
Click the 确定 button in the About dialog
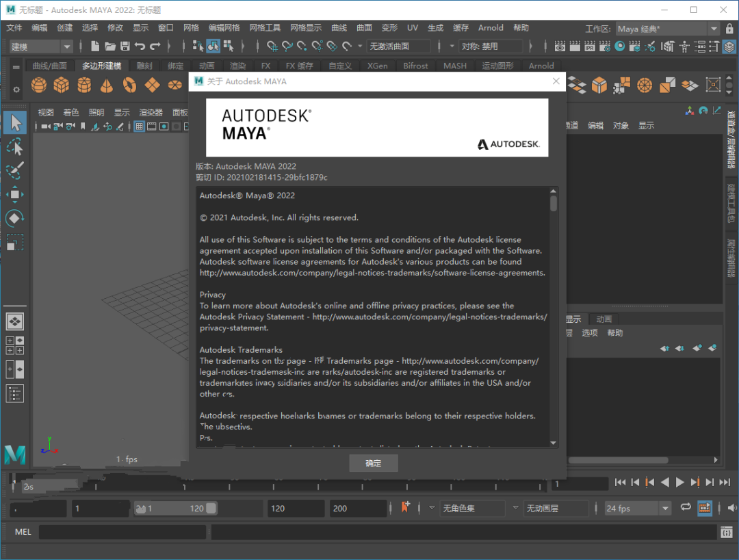tap(374, 463)
